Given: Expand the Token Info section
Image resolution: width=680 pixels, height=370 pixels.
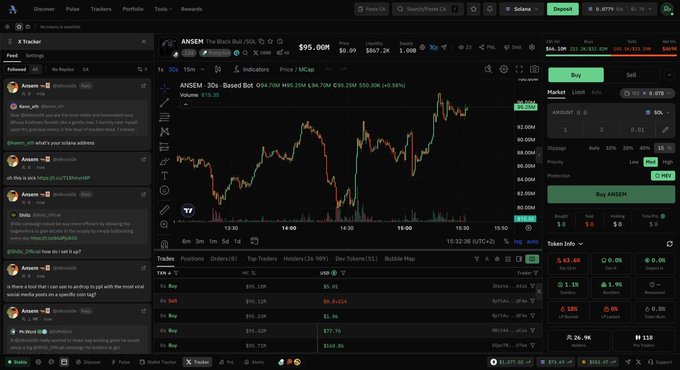Looking at the screenshot, I should 565,244.
